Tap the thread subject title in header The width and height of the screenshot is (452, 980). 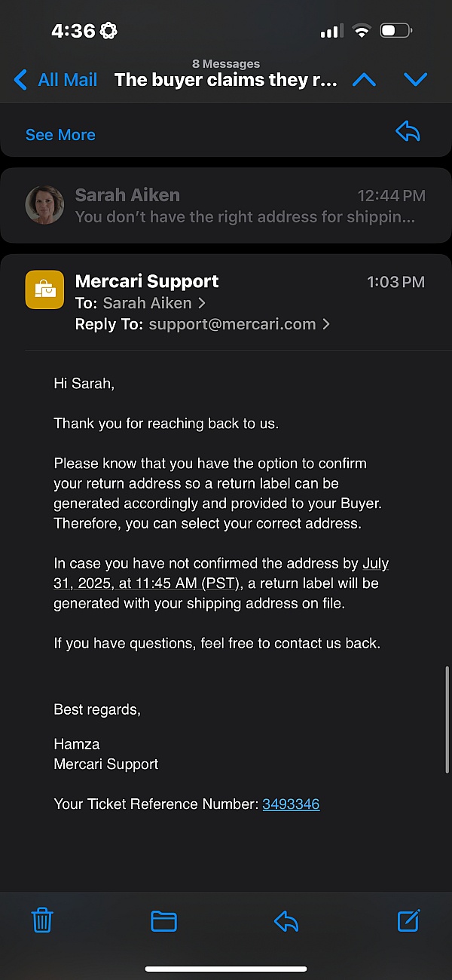225,79
